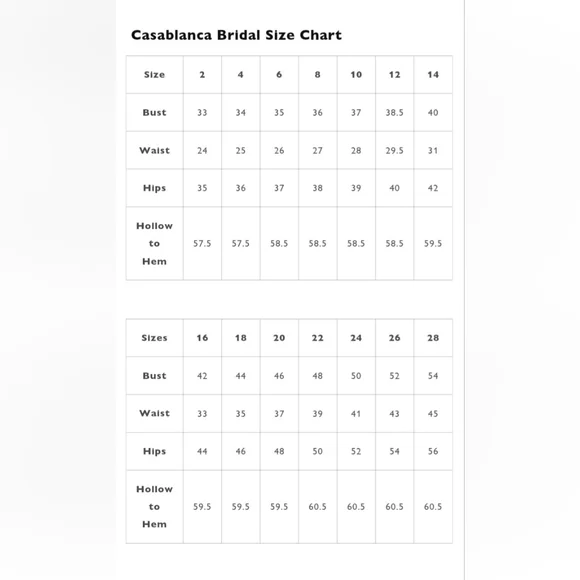Select the size 2 column header

[202, 75]
